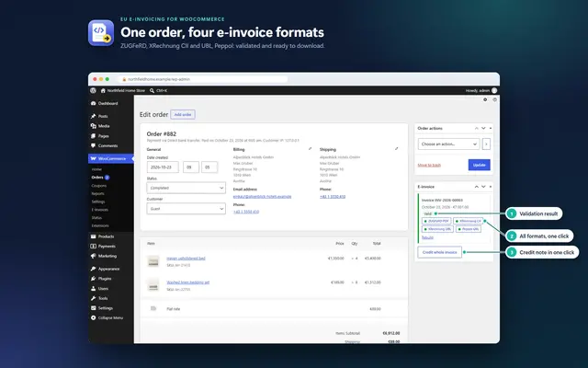Select the WooCommerce sidebar menu
The height and width of the screenshot is (368, 588).
(x=110, y=158)
